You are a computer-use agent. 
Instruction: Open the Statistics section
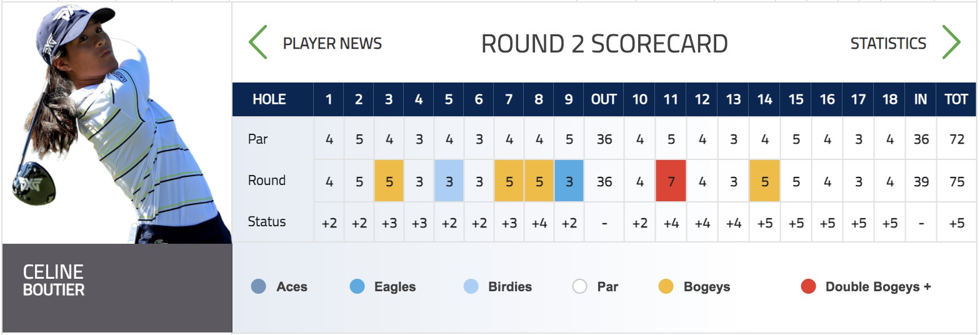coord(888,44)
